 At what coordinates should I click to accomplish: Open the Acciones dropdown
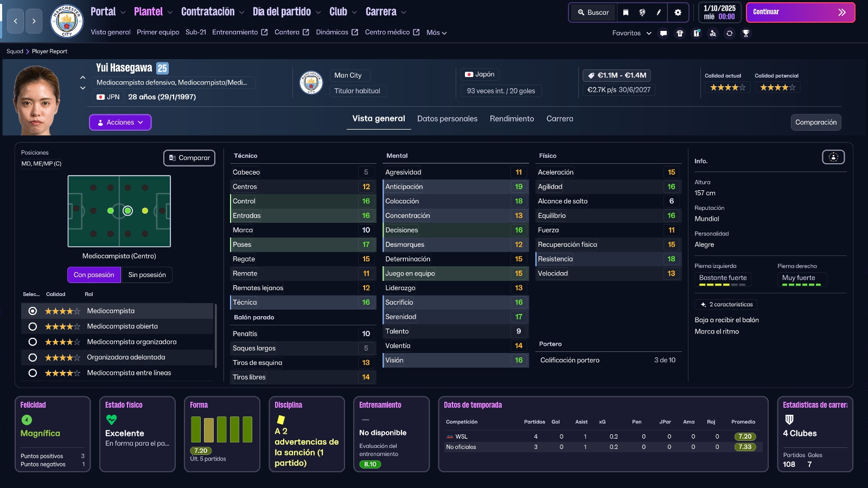tap(120, 123)
